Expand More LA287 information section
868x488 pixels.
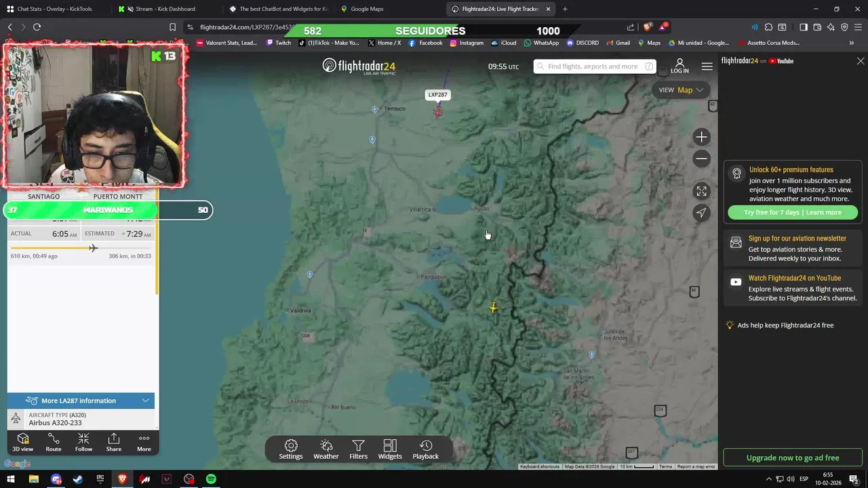click(x=81, y=401)
